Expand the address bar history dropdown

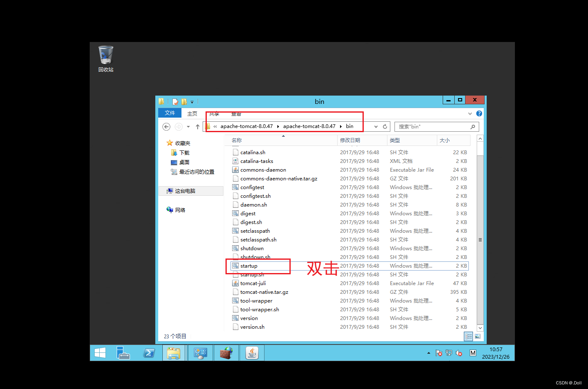(x=376, y=127)
